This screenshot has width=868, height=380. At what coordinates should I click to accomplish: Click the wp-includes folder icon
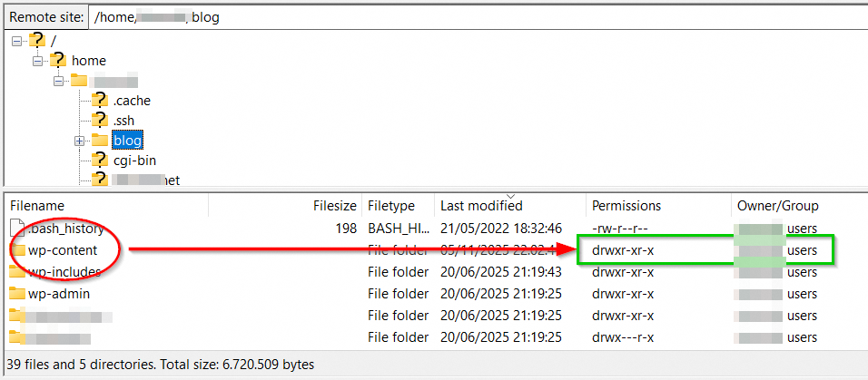click(x=17, y=271)
